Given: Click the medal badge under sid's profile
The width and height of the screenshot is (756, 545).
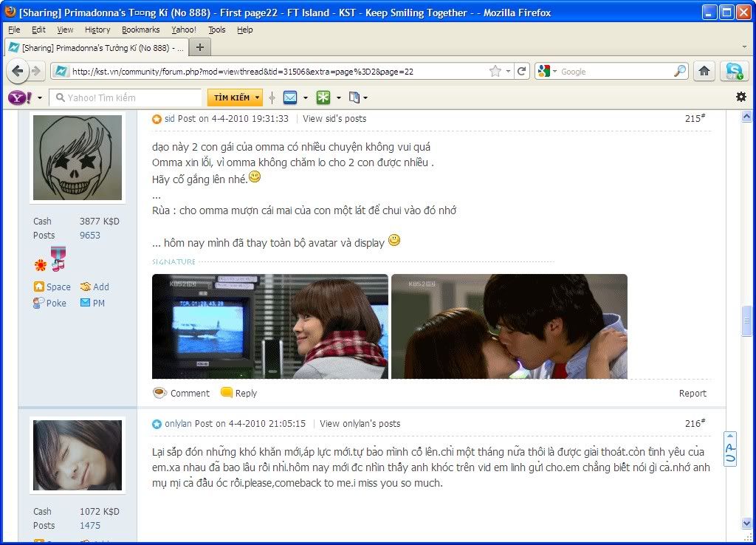Looking at the screenshot, I should point(58,259).
